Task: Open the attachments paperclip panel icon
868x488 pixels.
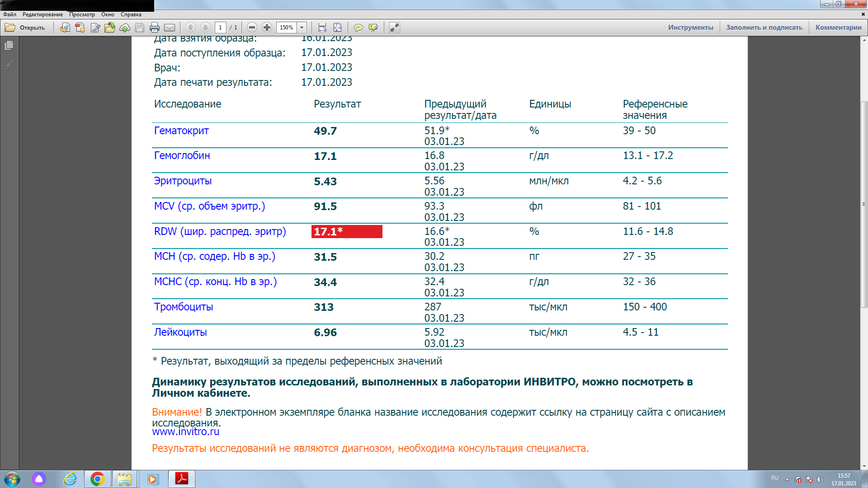Action: pyautogui.click(x=9, y=65)
